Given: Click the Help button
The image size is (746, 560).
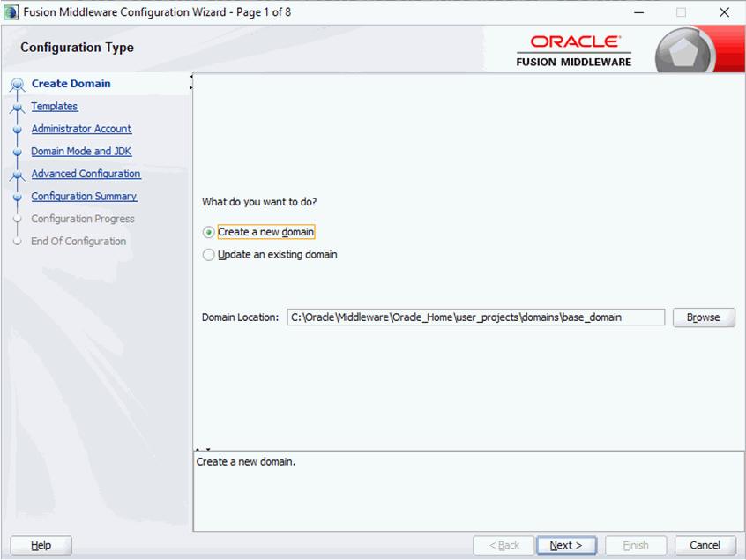Looking at the screenshot, I should click(x=41, y=545).
